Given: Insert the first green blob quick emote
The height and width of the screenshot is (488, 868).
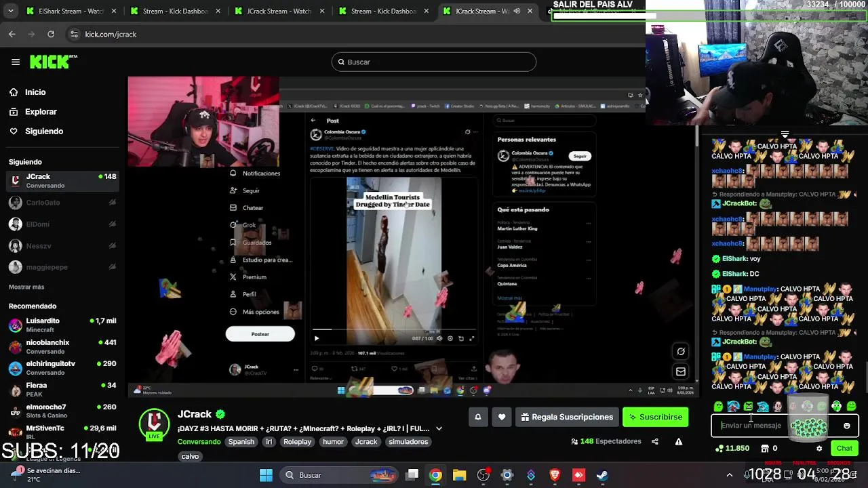Looking at the screenshot, I should pyautogui.click(x=718, y=407).
